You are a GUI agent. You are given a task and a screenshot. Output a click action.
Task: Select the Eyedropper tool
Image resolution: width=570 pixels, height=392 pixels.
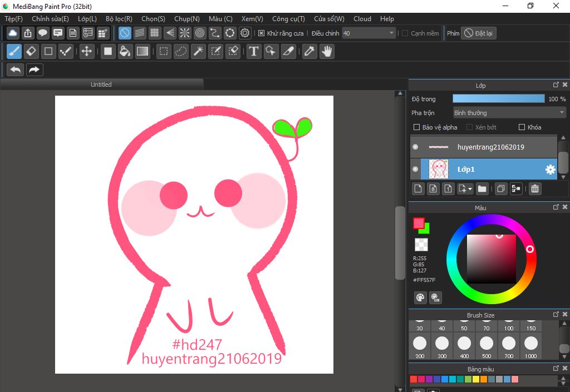[308, 52]
